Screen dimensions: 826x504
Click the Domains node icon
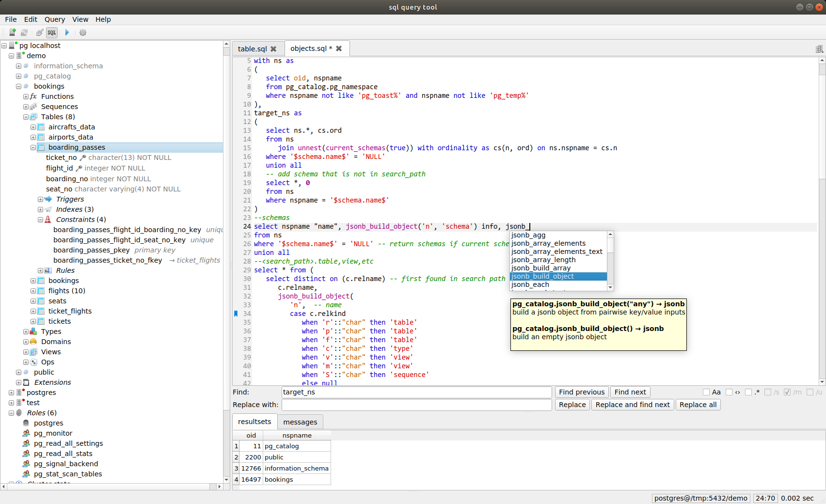click(x=33, y=342)
